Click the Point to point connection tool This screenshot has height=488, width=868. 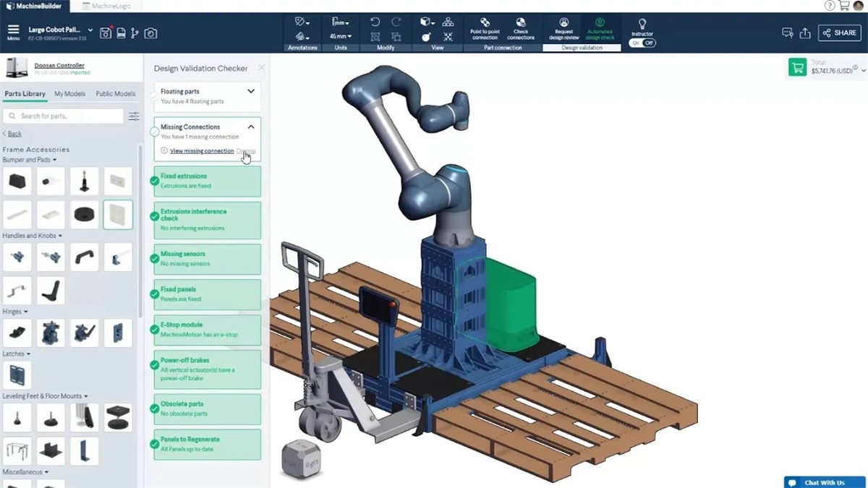coord(485,27)
